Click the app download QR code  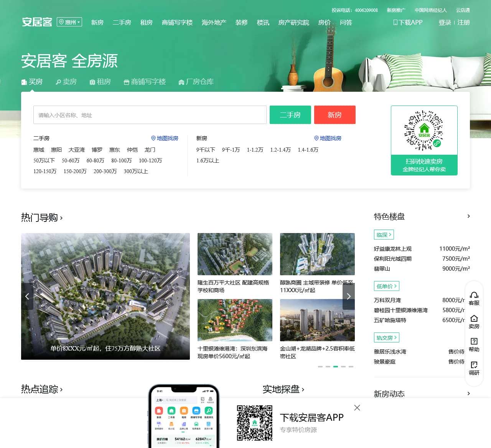pos(255,423)
